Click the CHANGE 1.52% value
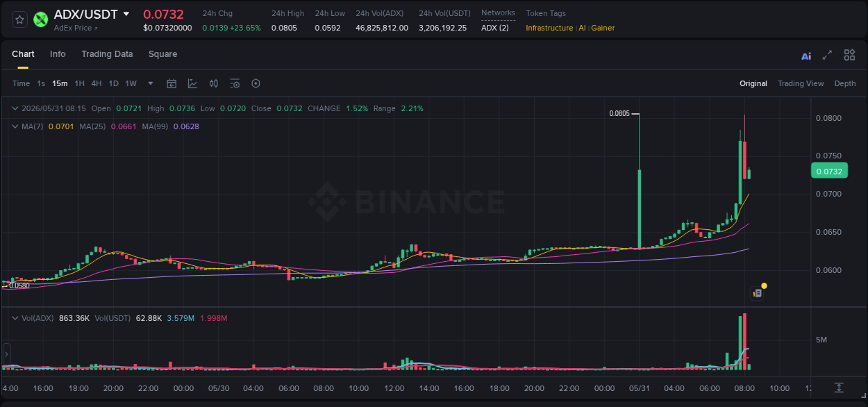 tap(357, 108)
